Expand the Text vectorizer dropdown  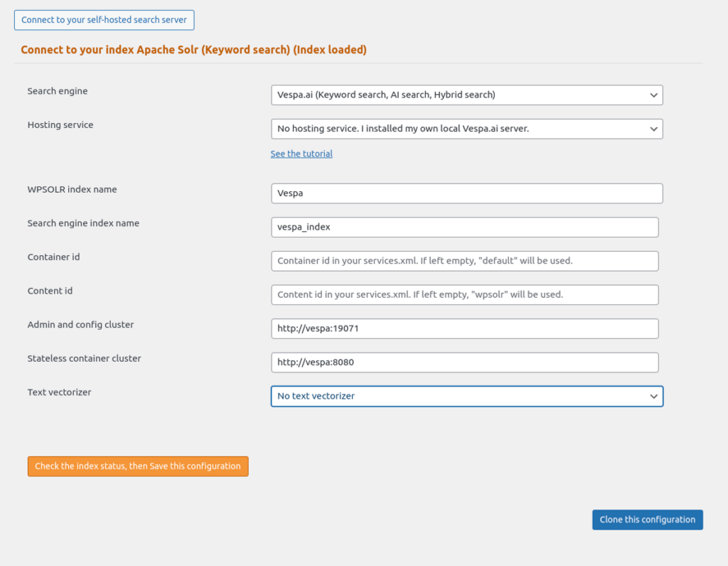(466, 396)
